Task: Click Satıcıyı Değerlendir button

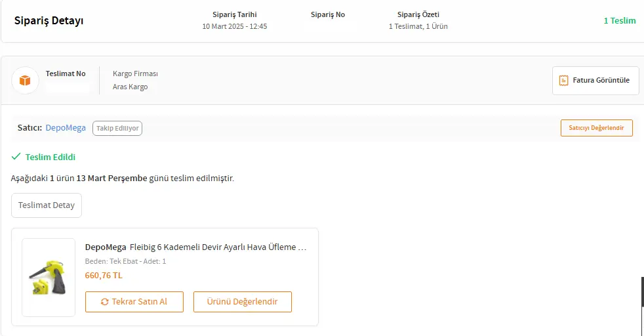Action: point(596,128)
